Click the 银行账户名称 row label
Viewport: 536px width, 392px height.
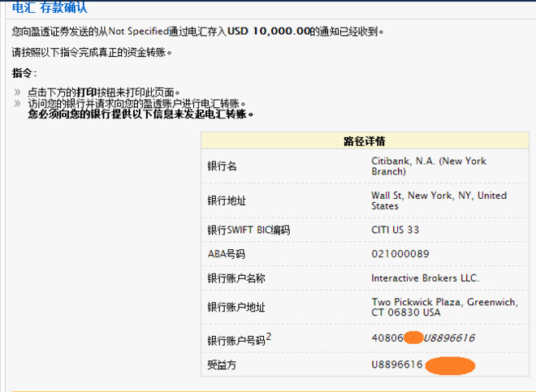click(236, 278)
